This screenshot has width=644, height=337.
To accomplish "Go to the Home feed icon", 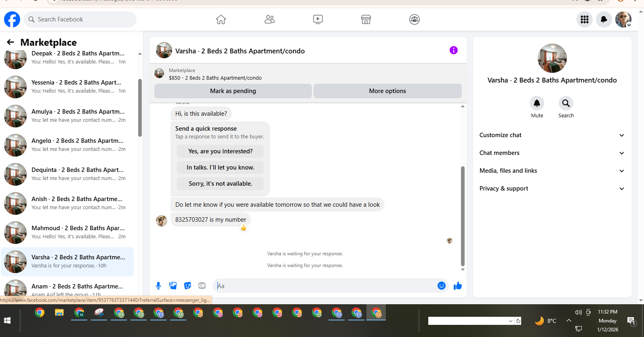I will [x=221, y=19].
